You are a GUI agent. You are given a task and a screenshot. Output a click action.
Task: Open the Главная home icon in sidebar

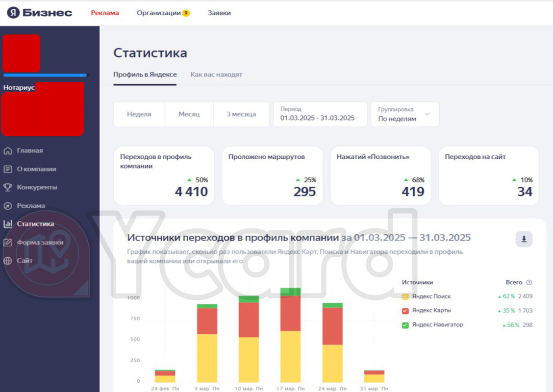click(x=8, y=150)
